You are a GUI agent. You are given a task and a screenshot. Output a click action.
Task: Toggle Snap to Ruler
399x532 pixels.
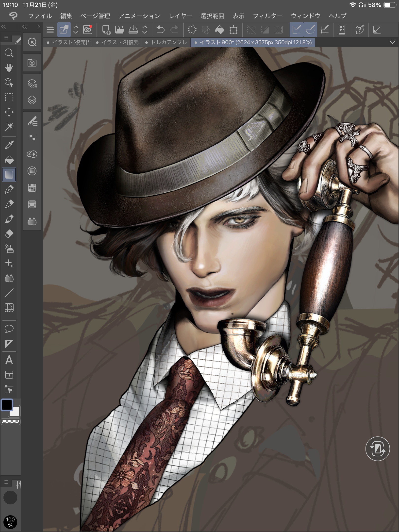point(296,30)
